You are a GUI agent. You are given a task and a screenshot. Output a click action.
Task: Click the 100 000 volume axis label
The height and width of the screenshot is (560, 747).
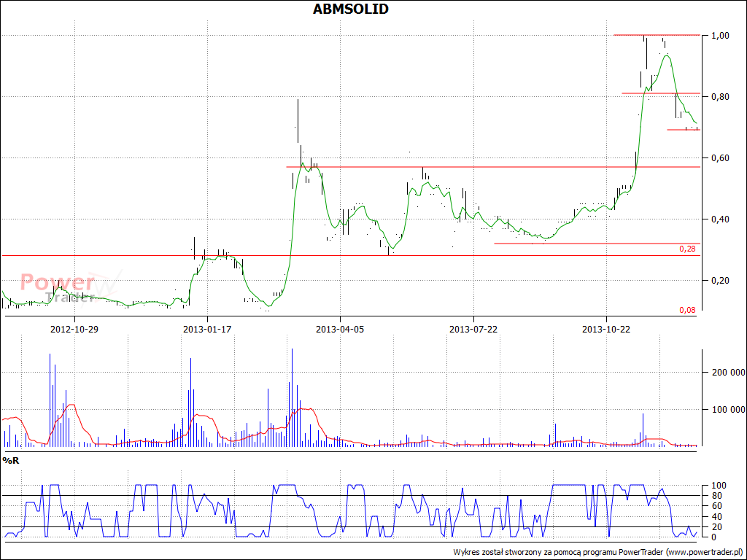tap(727, 410)
